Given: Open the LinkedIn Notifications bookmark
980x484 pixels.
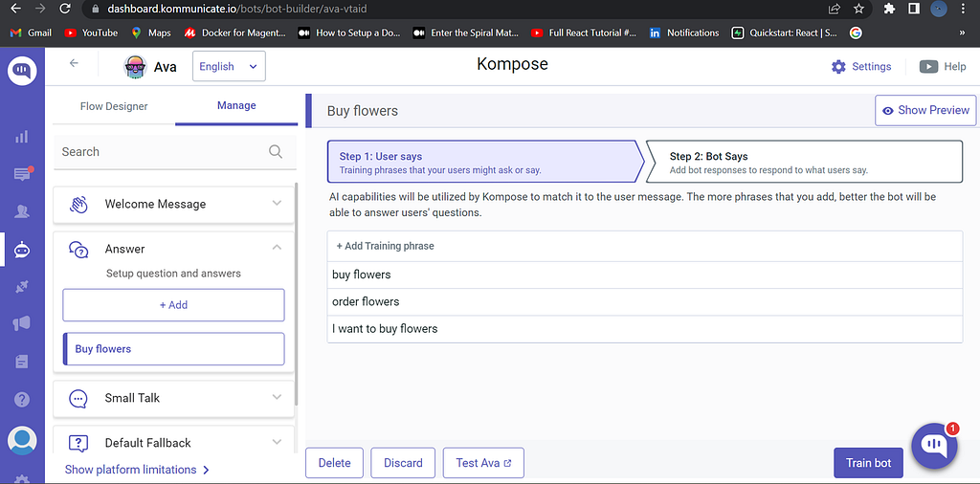Looking at the screenshot, I should pyautogui.click(x=683, y=33).
